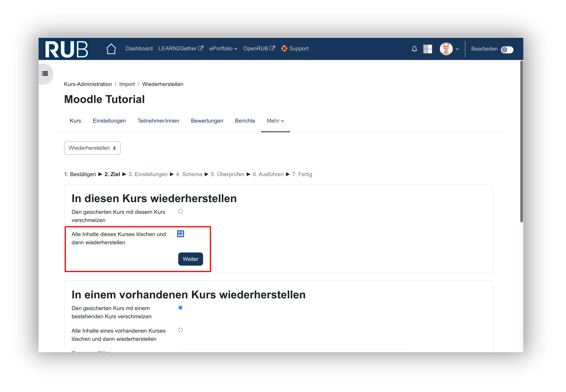This screenshot has height=392, width=566.
Task: Toggle the Bearbeiten edit mode switch
Action: [507, 50]
